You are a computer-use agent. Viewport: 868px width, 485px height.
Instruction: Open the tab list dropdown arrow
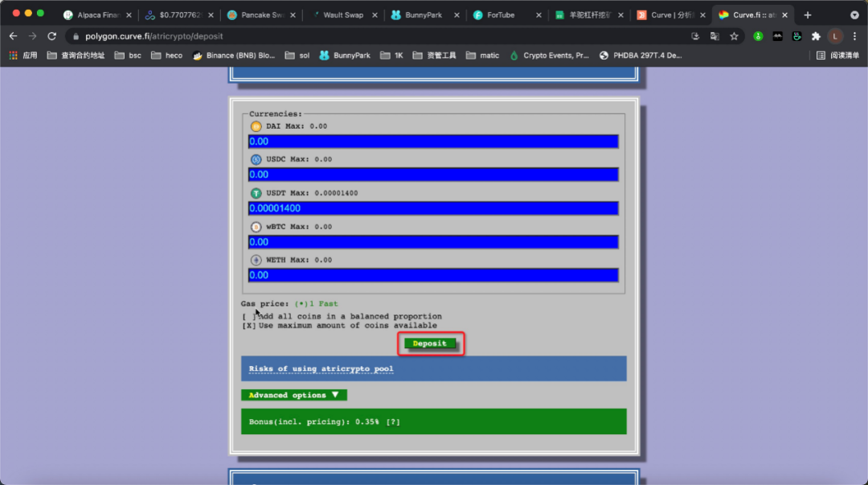[x=854, y=14]
